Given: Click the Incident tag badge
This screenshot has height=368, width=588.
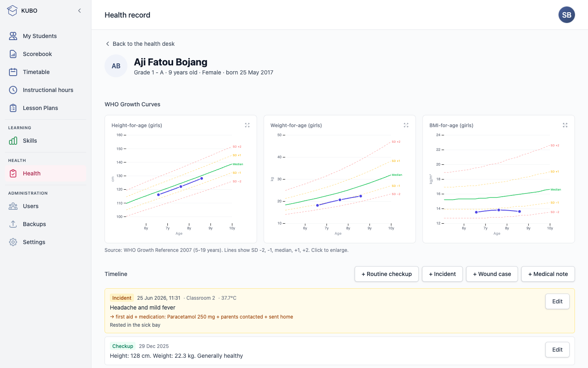Looking at the screenshot, I should [x=122, y=298].
